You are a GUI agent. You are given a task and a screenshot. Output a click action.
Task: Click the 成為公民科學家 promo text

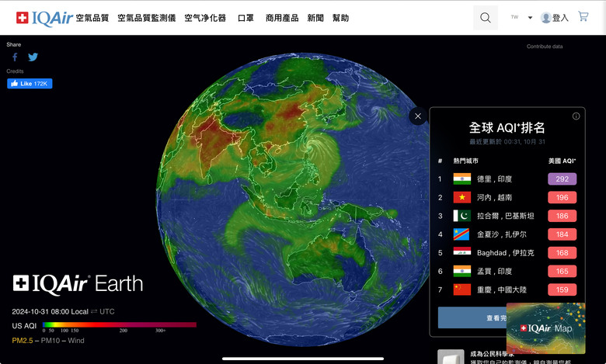point(493,354)
